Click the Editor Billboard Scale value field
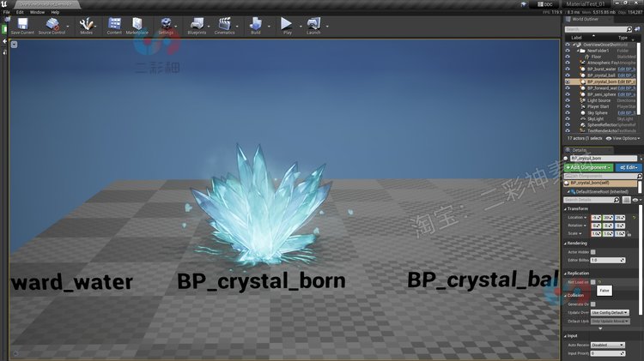Image resolution: width=644 pixels, height=361 pixels. click(608, 260)
